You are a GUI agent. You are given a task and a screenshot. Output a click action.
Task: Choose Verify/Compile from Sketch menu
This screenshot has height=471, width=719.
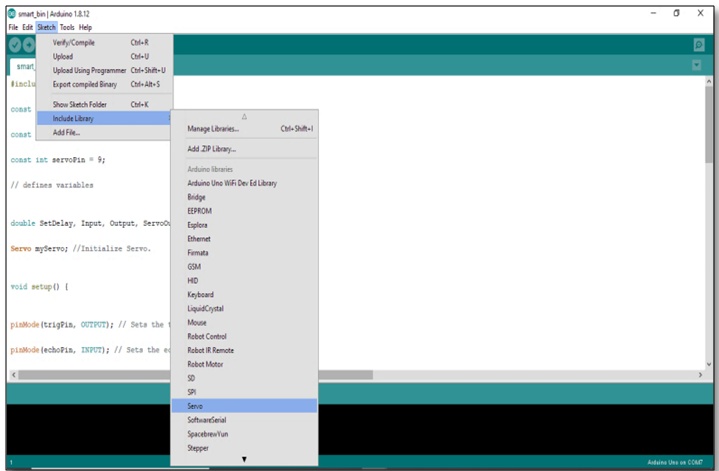tap(104, 42)
